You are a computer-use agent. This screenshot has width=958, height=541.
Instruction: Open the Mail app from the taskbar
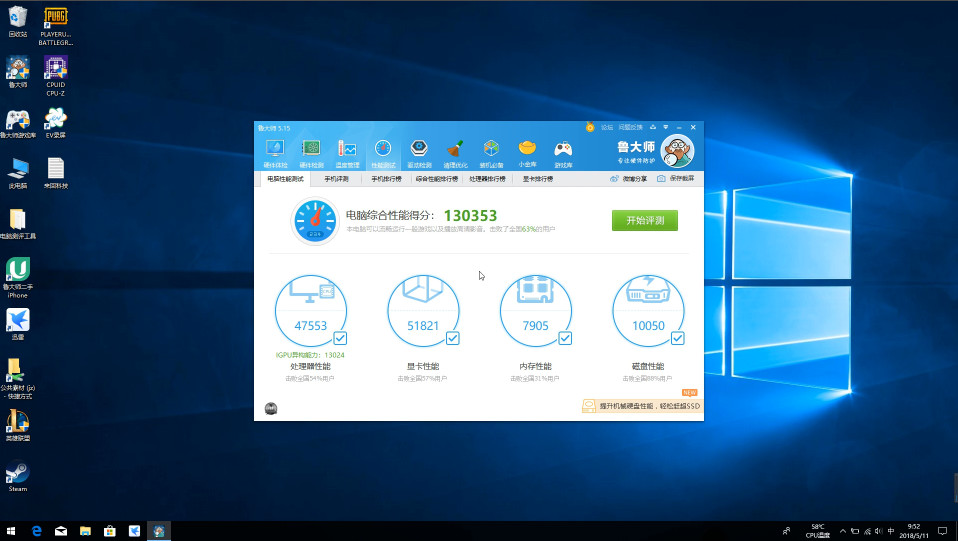61,531
